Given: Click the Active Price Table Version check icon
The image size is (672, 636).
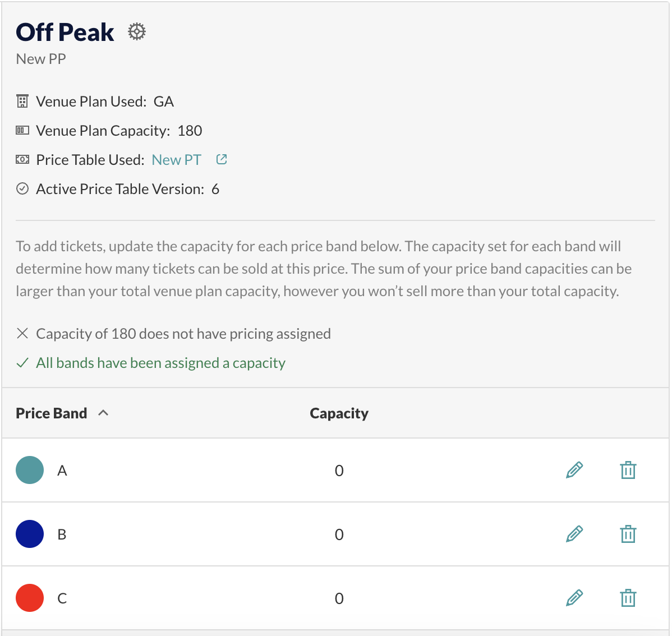Looking at the screenshot, I should coord(22,188).
